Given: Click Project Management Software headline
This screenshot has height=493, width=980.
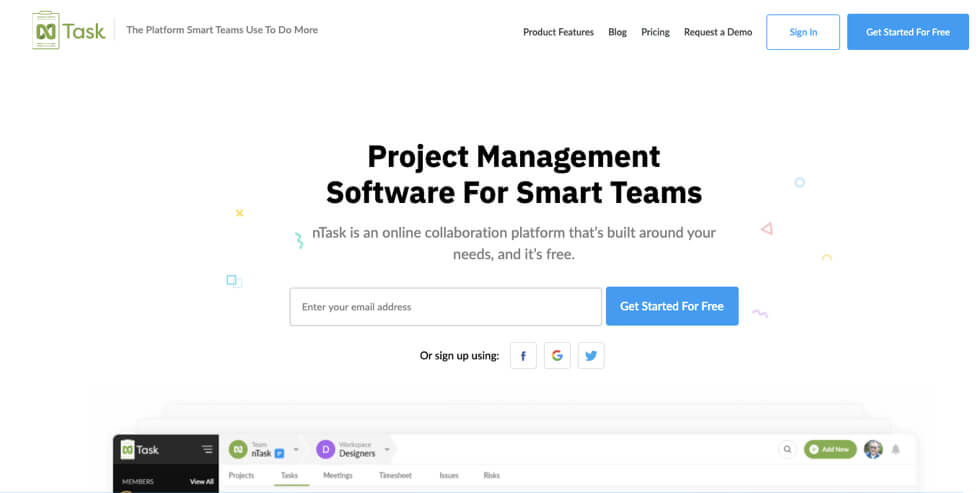Looking at the screenshot, I should click(x=514, y=174).
